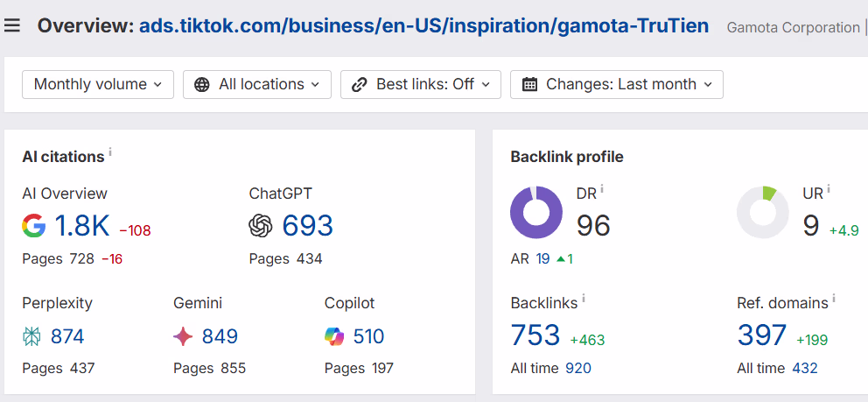Click the Perplexity Pages 437 text
This screenshot has width=868, height=402.
tap(58, 368)
